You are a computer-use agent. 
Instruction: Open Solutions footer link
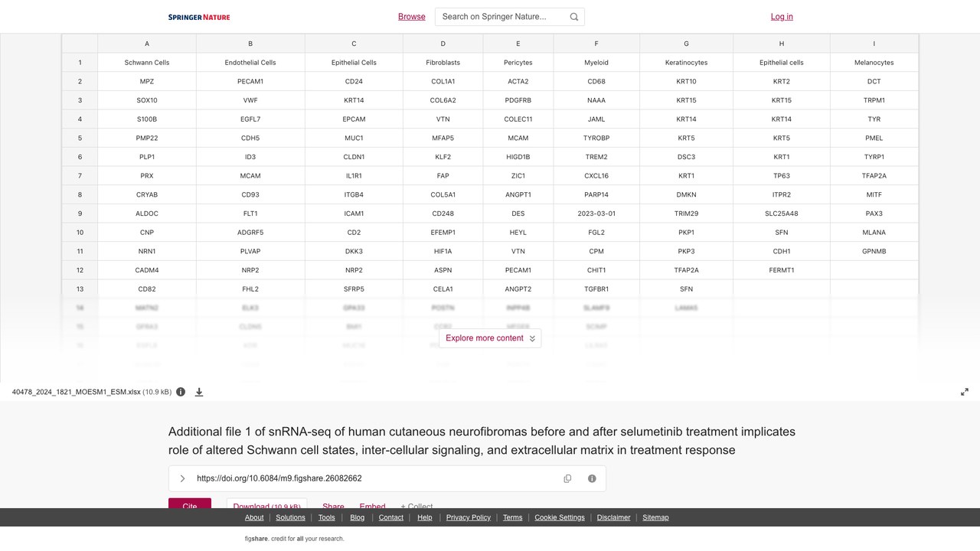pyautogui.click(x=290, y=517)
